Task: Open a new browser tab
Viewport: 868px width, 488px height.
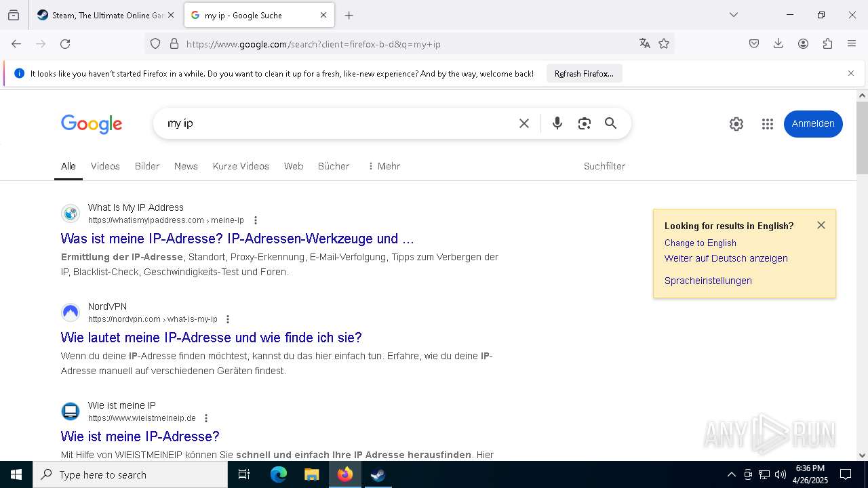Action: tap(349, 15)
